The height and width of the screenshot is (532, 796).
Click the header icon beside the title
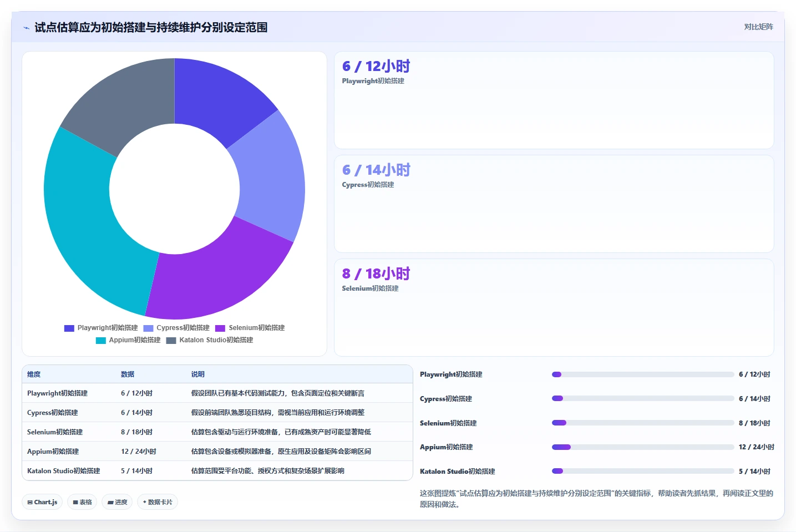[x=26, y=28]
